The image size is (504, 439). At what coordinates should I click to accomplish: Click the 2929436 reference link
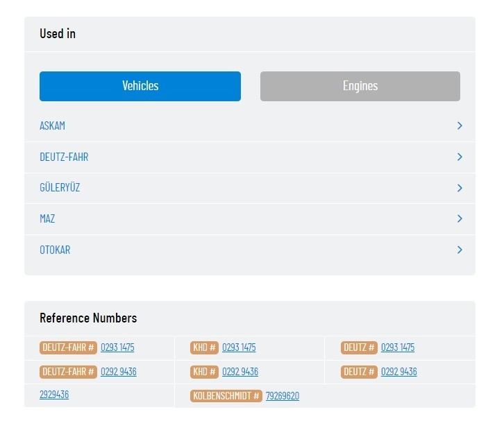[x=54, y=395]
